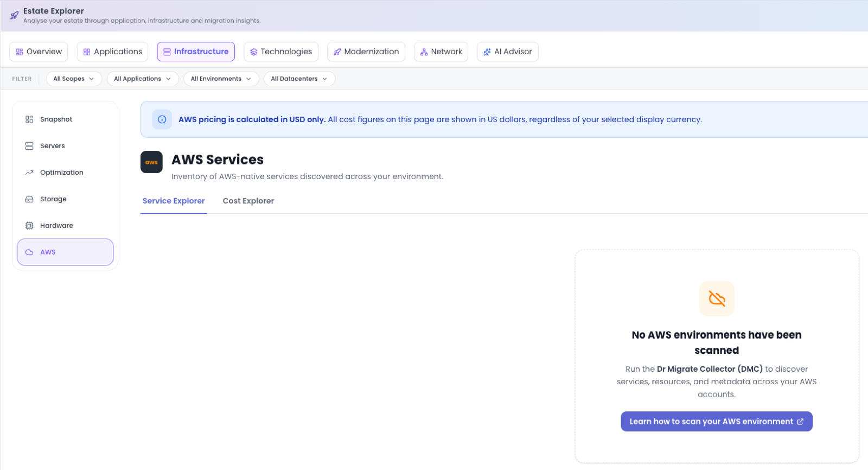Open Servers in the sidebar
The width and height of the screenshot is (868, 470).
pyautogui.click(x=65, y=146)
